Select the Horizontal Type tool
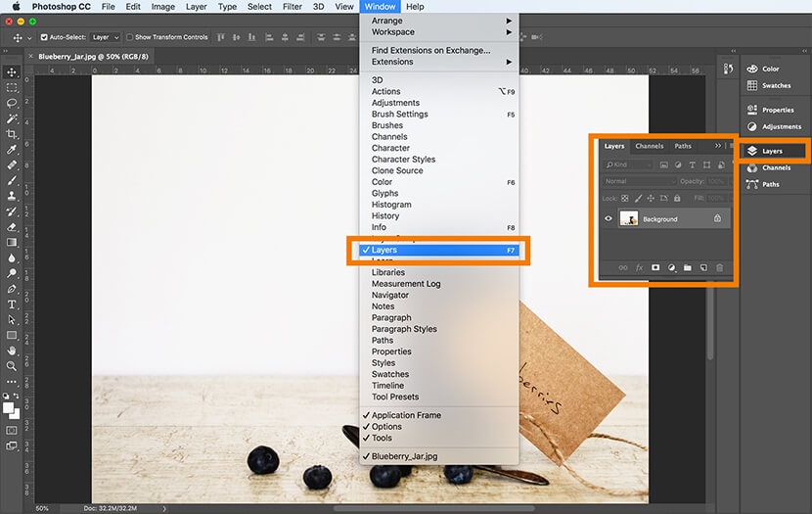The image size is (812, 514). tap(12, 304)
